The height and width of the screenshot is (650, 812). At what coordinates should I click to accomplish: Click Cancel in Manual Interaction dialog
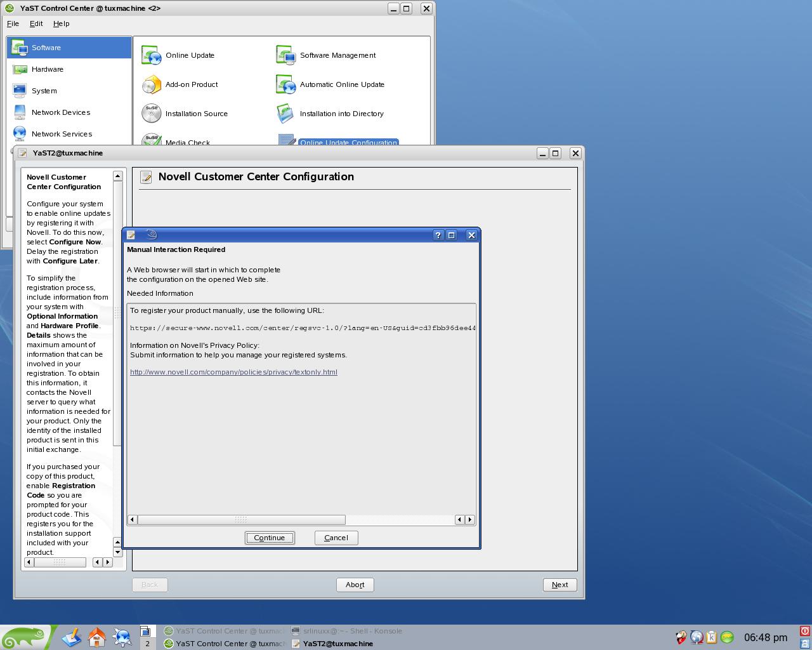tap(336, 538)
